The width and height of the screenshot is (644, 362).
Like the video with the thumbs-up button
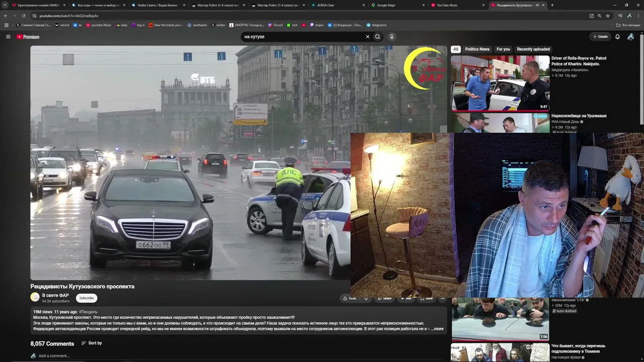[x=350, y=298]
